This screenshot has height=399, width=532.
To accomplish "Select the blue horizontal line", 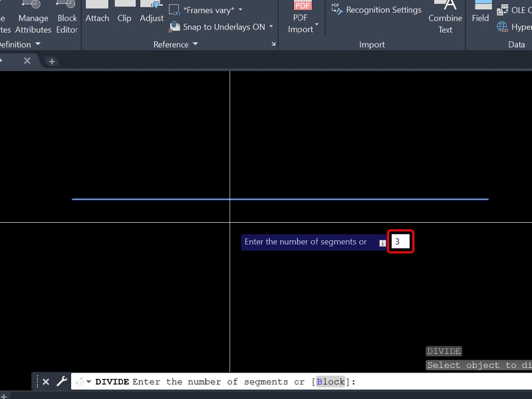I will [280, 199].
